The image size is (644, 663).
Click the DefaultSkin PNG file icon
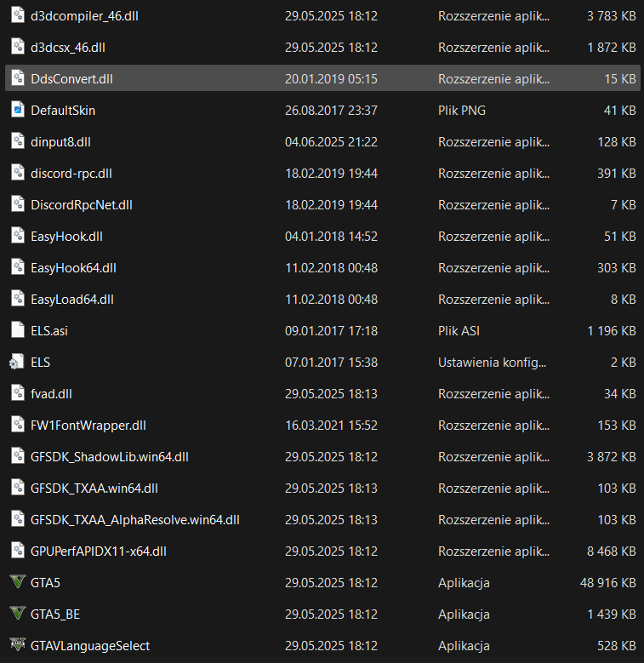[x=17, y=110]
